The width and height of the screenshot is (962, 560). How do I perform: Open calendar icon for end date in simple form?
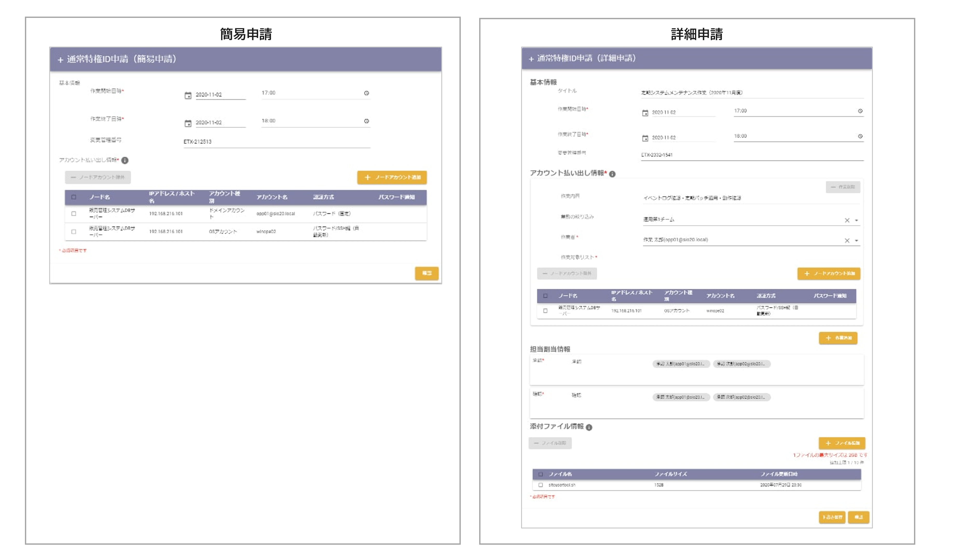(188, 123)
